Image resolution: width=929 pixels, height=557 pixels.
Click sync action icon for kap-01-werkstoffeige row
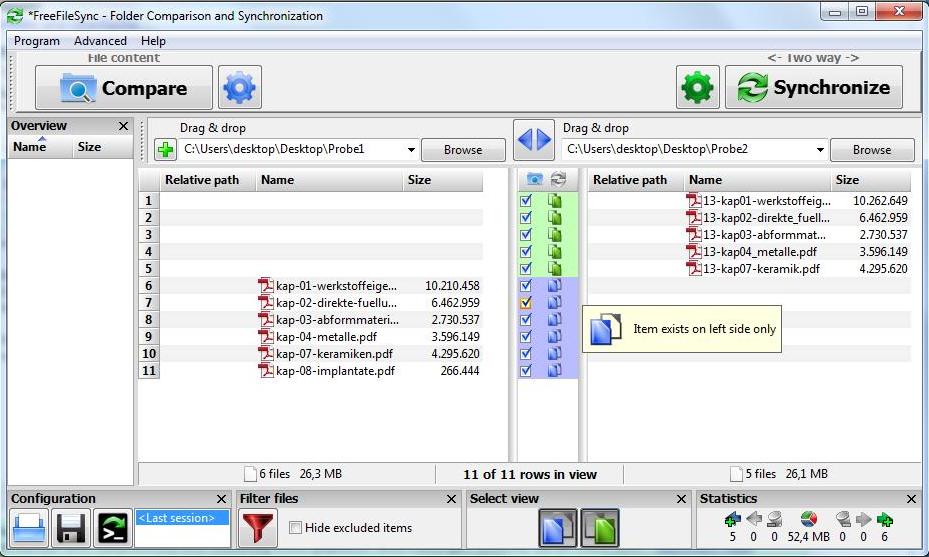[555, 286]
